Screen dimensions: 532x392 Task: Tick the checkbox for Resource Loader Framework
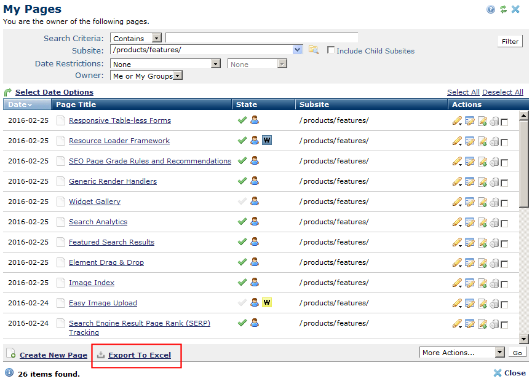(504, 143)
